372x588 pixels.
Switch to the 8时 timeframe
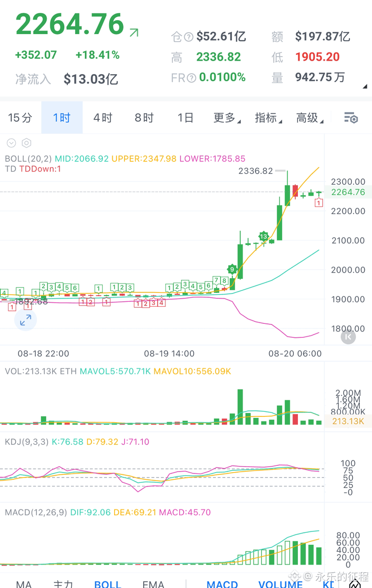(144, 118)
